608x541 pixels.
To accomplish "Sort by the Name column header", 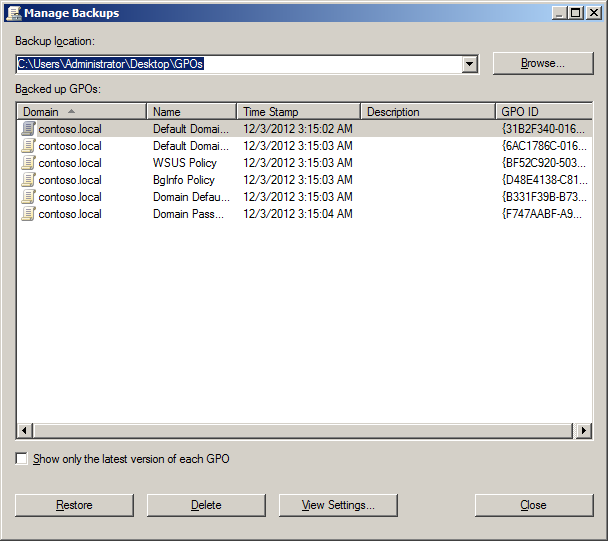I will pyautogui.click(x=192, y=112).
